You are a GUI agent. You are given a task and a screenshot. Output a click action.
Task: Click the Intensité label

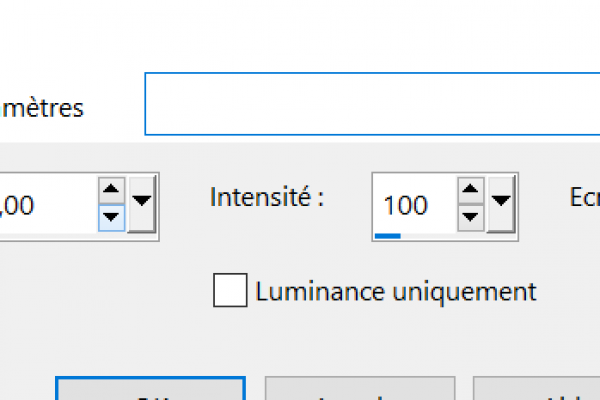pos(267,197)
